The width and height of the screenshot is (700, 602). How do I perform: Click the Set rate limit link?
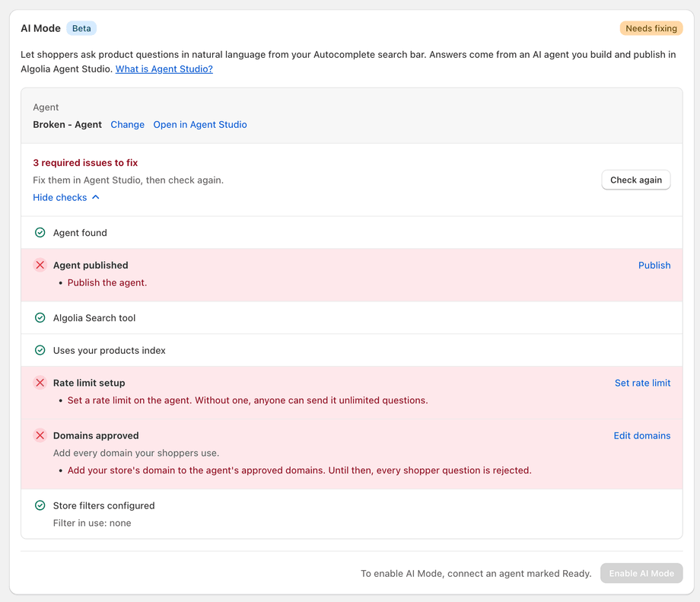point(642,383)
